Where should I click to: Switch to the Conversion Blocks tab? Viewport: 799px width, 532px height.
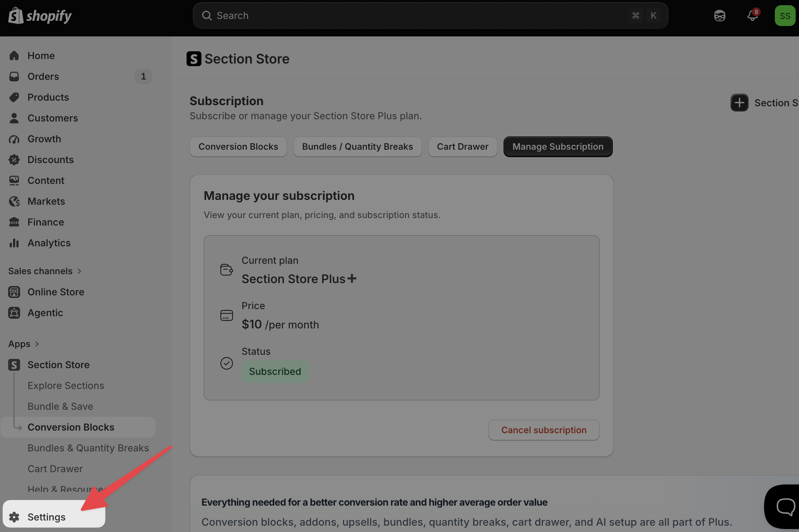pos(238,147)
